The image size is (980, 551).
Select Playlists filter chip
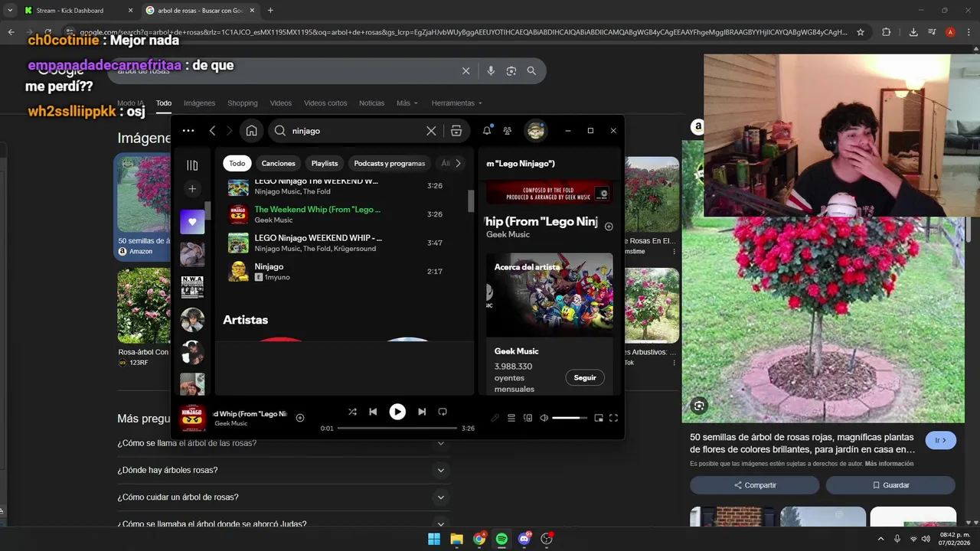[x=325, y=163]
